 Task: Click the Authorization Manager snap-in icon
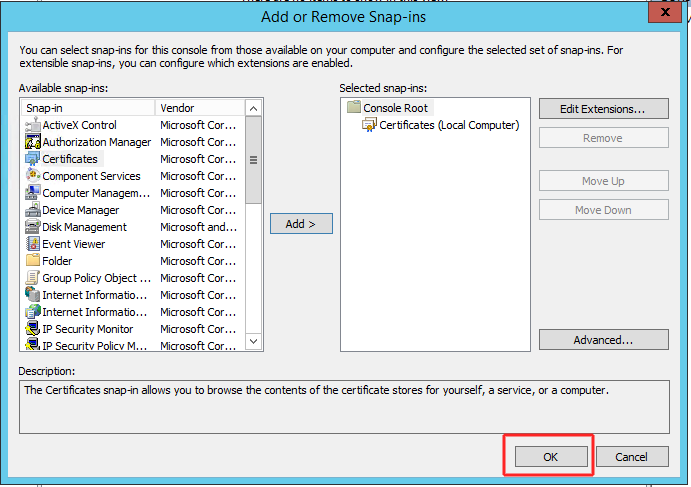click(32, 142)
